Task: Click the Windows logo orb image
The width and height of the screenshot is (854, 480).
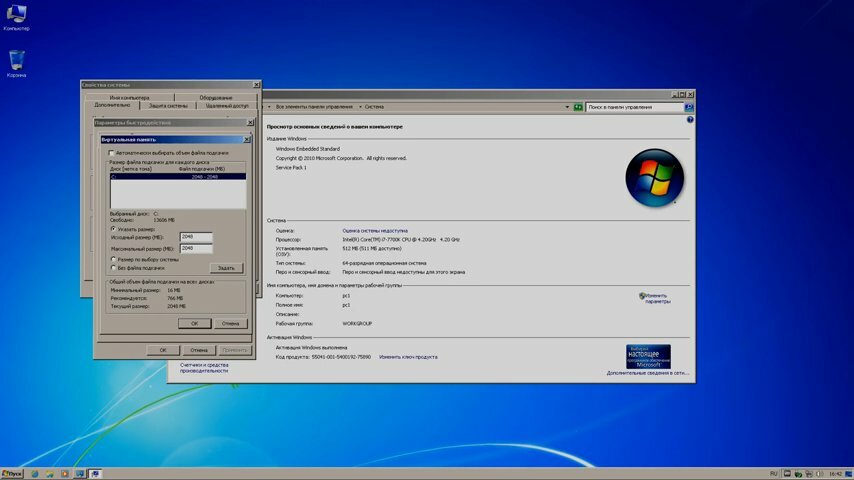Action: pos(654,178)
